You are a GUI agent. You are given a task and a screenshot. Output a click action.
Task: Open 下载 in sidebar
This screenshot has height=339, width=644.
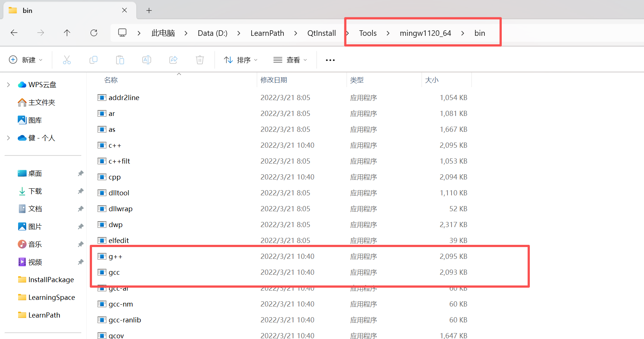coord(30,191)
